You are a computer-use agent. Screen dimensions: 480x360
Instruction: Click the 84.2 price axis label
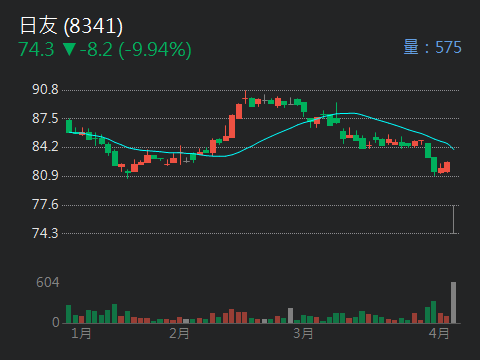coord(45,147)
